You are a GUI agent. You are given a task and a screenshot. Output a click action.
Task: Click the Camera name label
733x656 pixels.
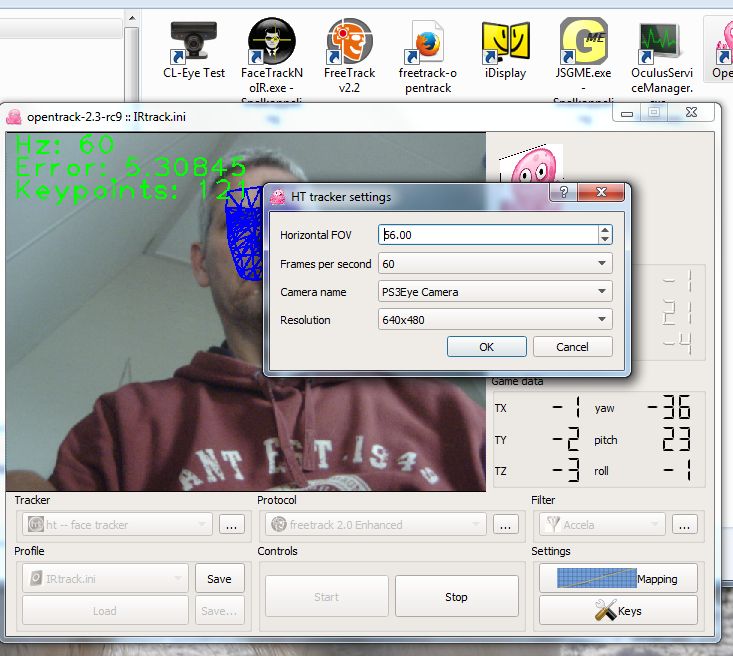click(313, 292)
